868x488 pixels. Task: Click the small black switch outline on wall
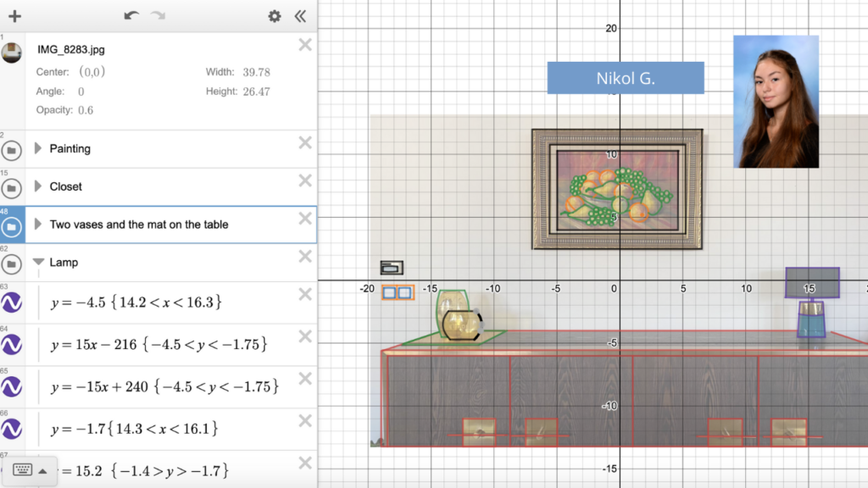click(x=392, y=268)
